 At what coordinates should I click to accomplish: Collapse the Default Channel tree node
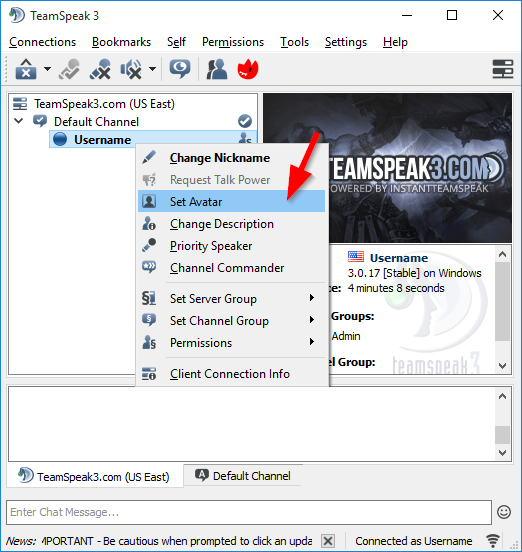coord(19,121)
